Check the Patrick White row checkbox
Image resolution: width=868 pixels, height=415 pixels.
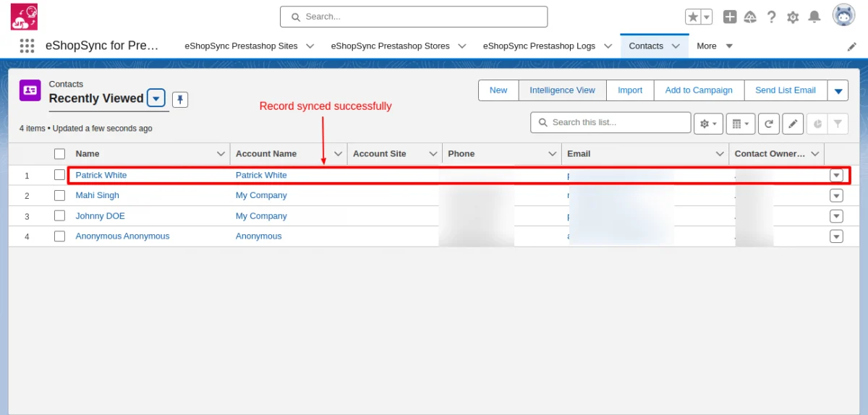(60, 175)
